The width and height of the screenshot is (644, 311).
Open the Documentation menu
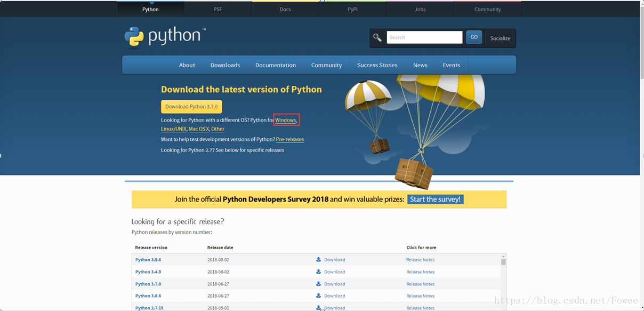click(x=276, y=65)
